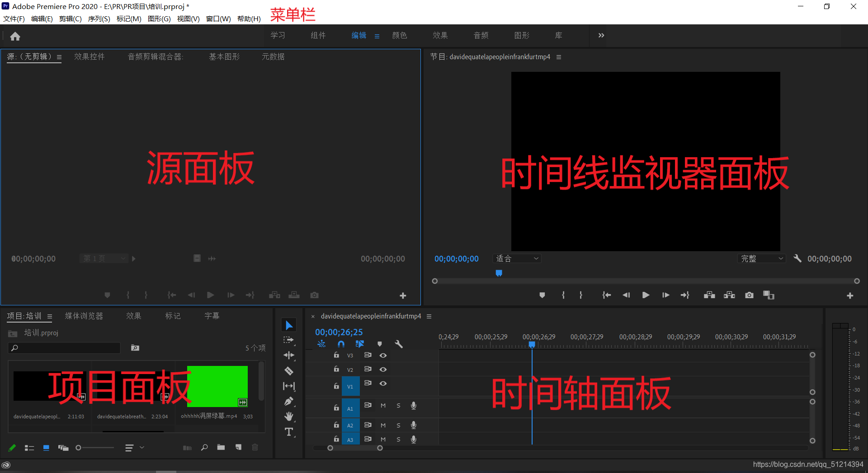Step forward one frame in Program Monitor
Viewport: 868px width, 473px height.
pyautogui.click(x=665, y=295)
